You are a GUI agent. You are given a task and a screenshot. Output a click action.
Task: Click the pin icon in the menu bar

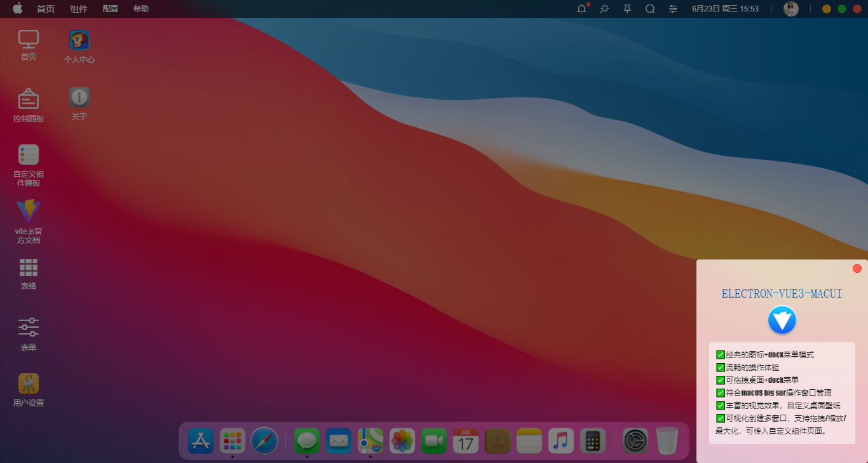click(x=627, y=9)
